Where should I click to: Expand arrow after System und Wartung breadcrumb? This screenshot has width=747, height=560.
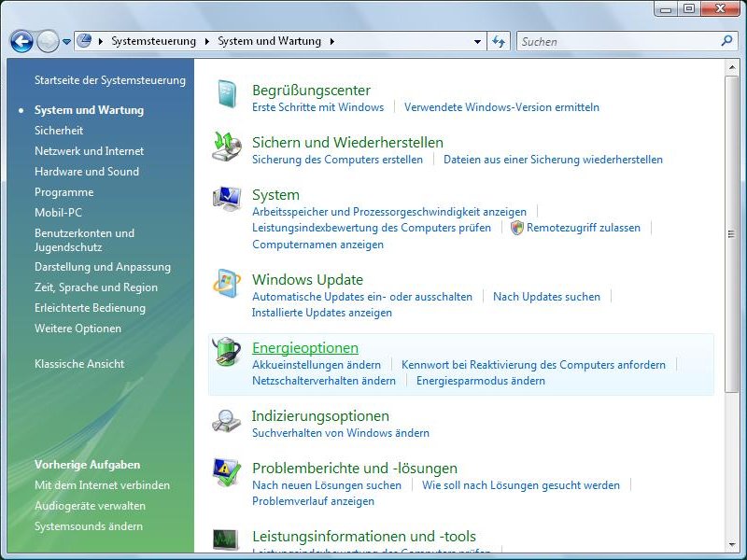(332, 41)
